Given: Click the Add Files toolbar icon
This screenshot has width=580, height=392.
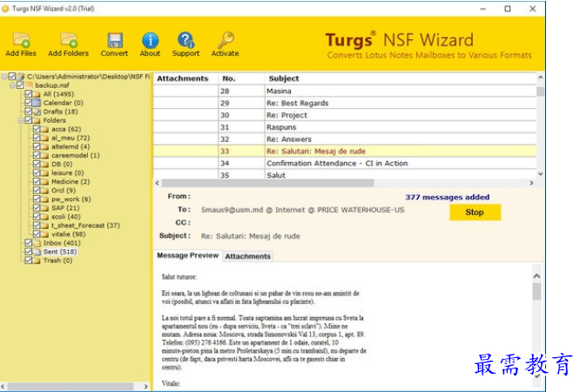Looking at the screenshot, I should (x=21, y=40).
